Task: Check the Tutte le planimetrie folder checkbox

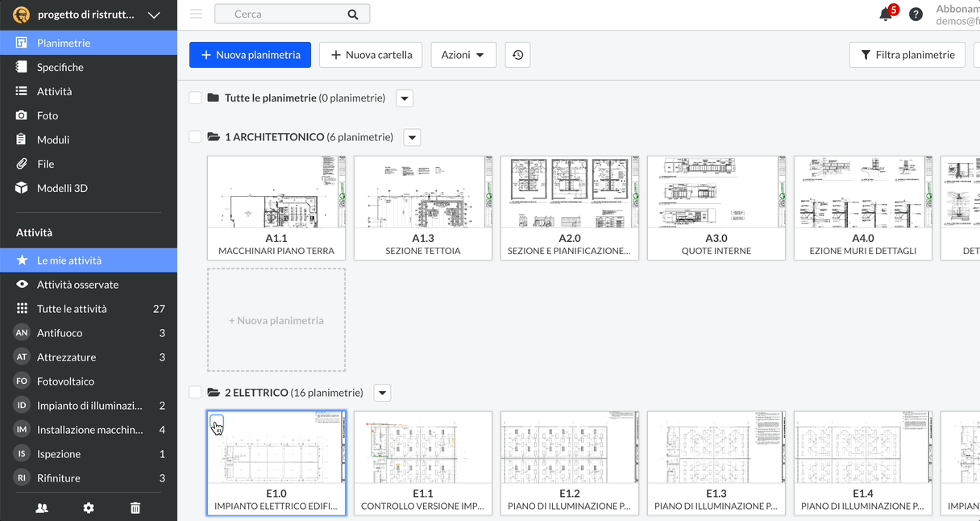Action: (195, 98)
